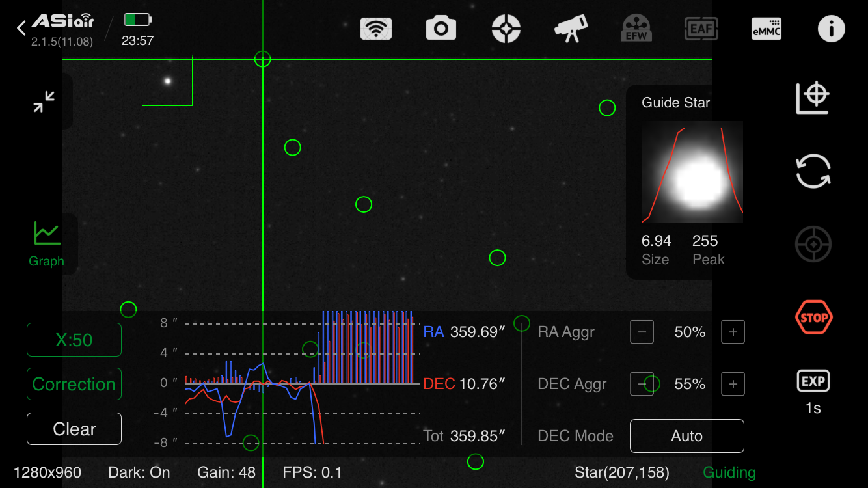Image resolution: width=868 pixels, height=488 pixels.
Task: Toggle the Correction display button
Action: click(x=74, y=384)
